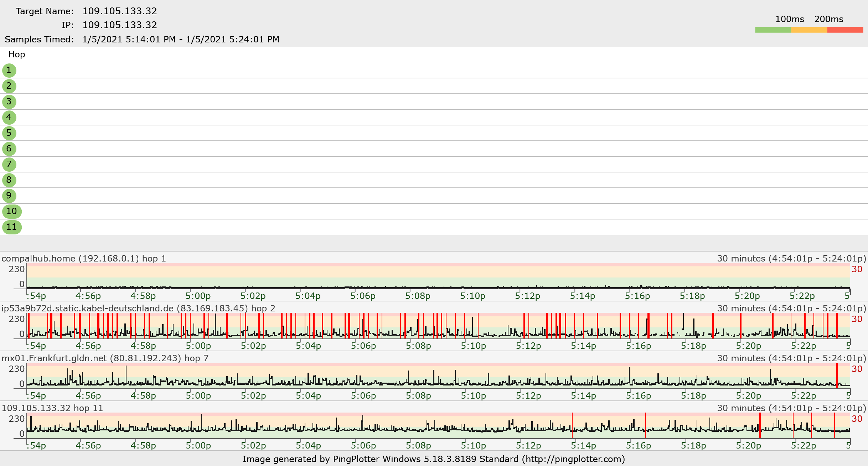This screenshot has width=868, height=466.
Task: Click compalhub.home hop 1 graph title
Action: tap(84, 258)
